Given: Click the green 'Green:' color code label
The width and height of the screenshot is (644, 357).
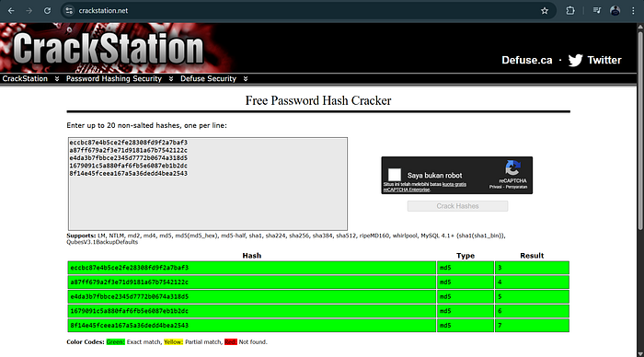Looking at the screenshot, I should [115, 341].
